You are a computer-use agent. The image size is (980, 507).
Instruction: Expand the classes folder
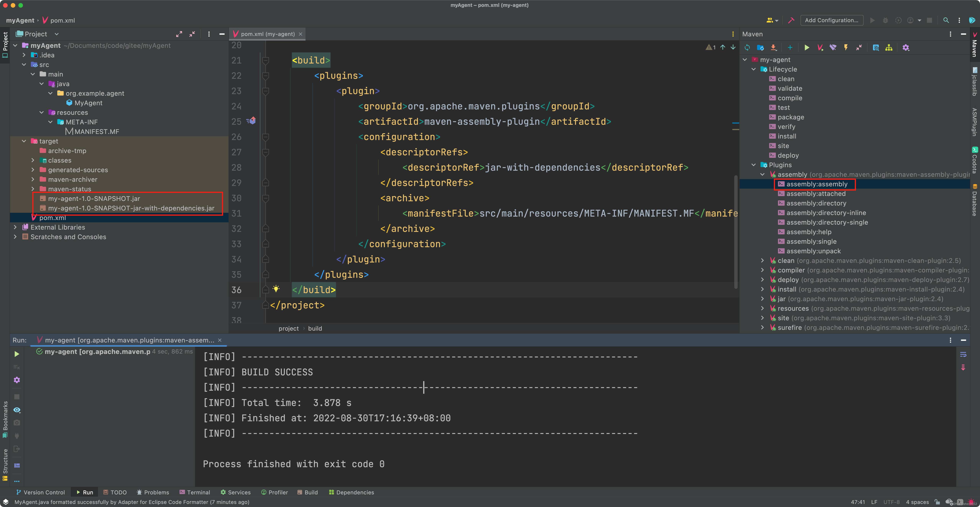click(x=33, y=160)
